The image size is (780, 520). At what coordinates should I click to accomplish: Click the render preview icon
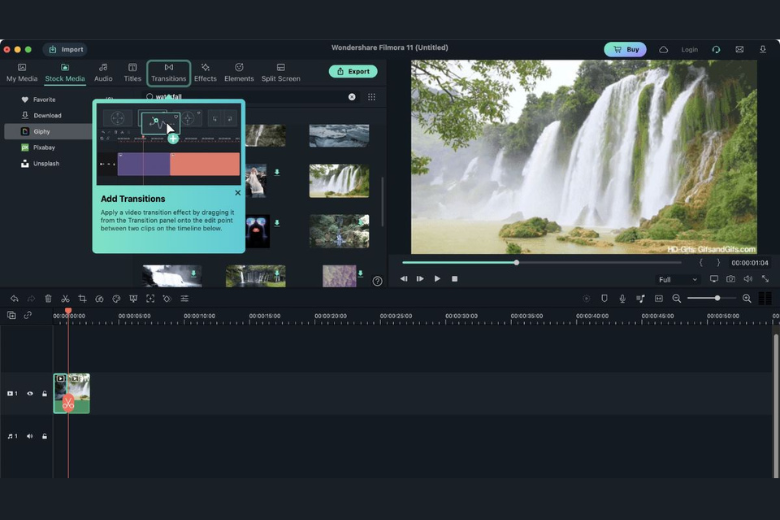pos(586,299)
